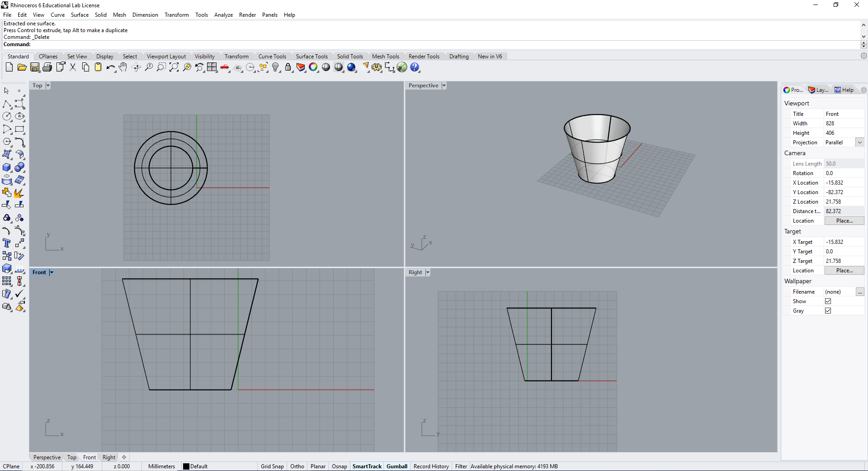The height and width of the screenshot is (471, 868).
Task: Click the wallpaper Filename browse button
Action: point(860,292)
